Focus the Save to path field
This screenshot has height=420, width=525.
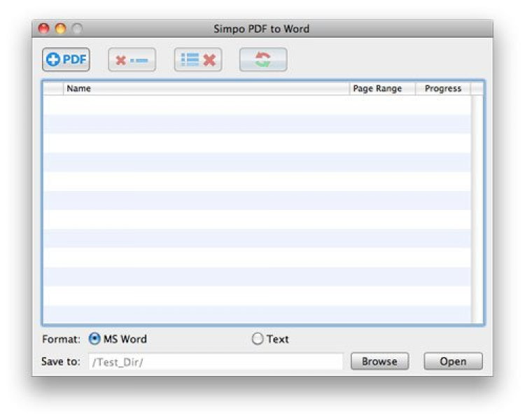pyautogui.click(x=216, y=362)
